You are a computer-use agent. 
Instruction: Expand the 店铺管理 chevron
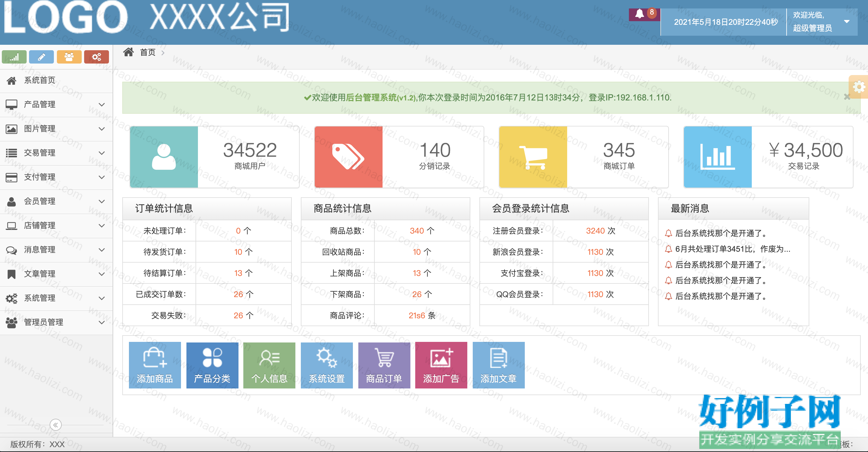[101, 226]
